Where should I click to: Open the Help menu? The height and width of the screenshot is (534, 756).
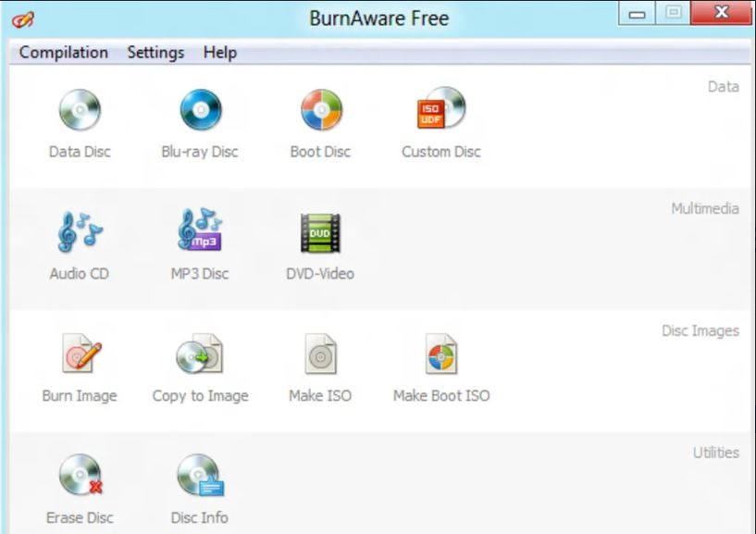220,52
